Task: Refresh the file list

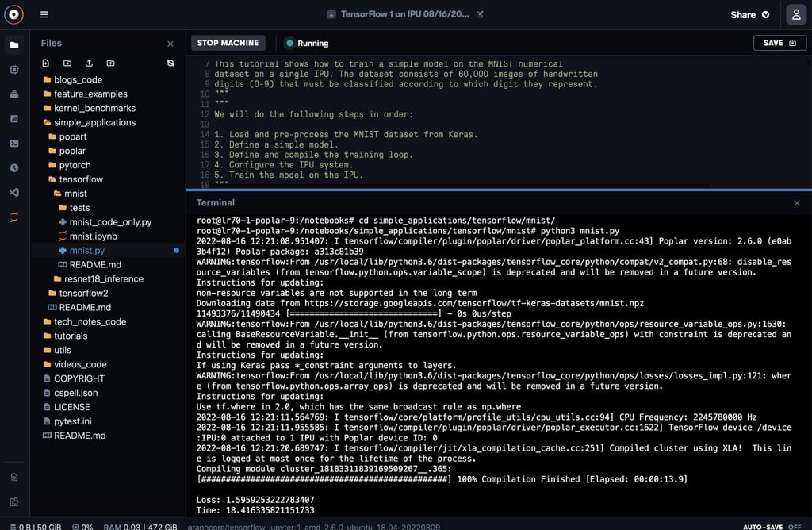Action: point(170,63)
